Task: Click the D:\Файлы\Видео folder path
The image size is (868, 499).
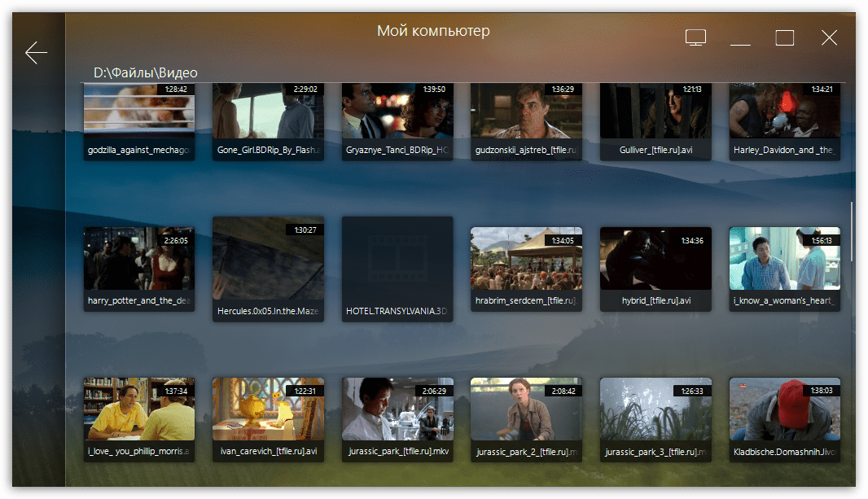Action: pyautogui.click(x=145, y=72)
